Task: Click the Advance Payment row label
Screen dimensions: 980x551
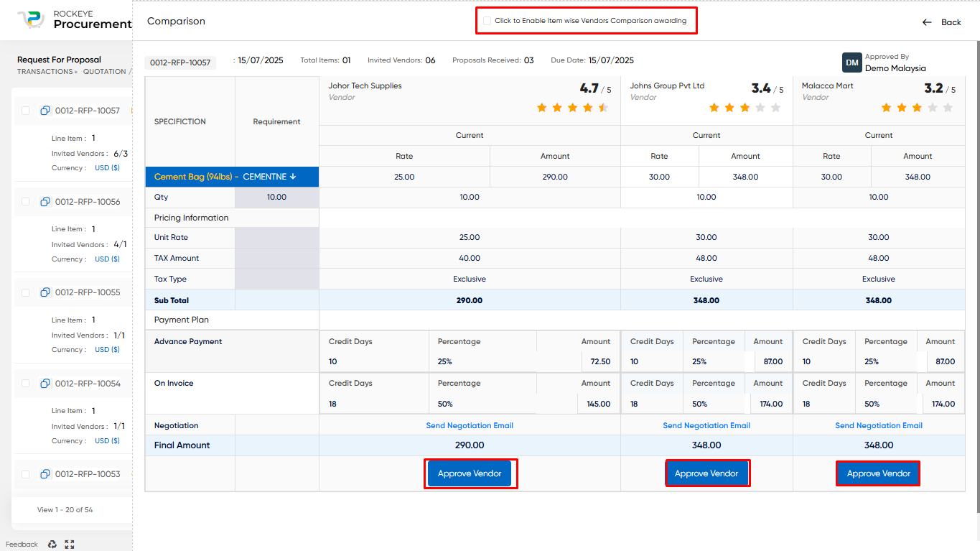Action: click(x=188, y=342)
